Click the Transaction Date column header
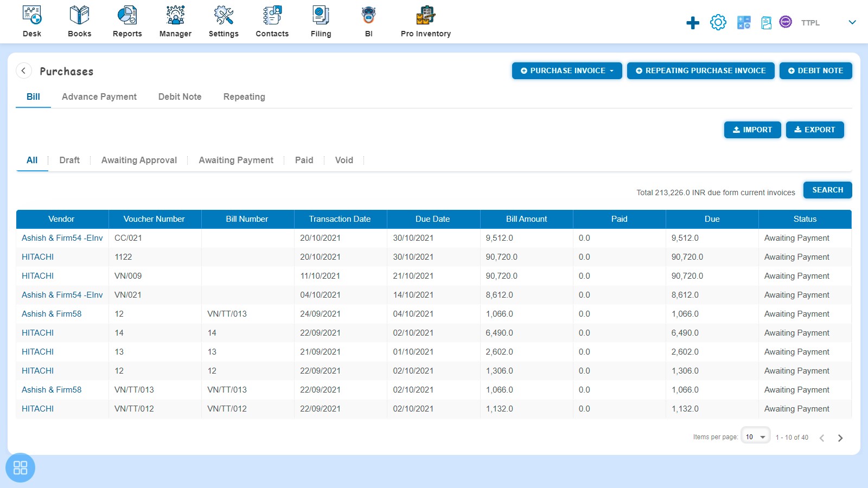 (340, 219)
